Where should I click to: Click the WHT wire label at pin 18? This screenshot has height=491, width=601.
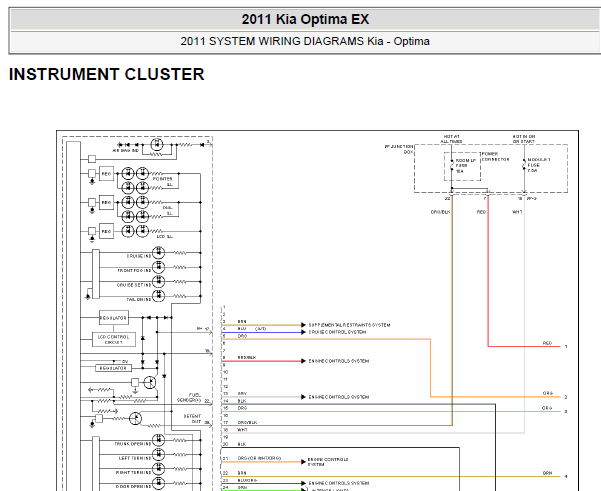point(242,430)
